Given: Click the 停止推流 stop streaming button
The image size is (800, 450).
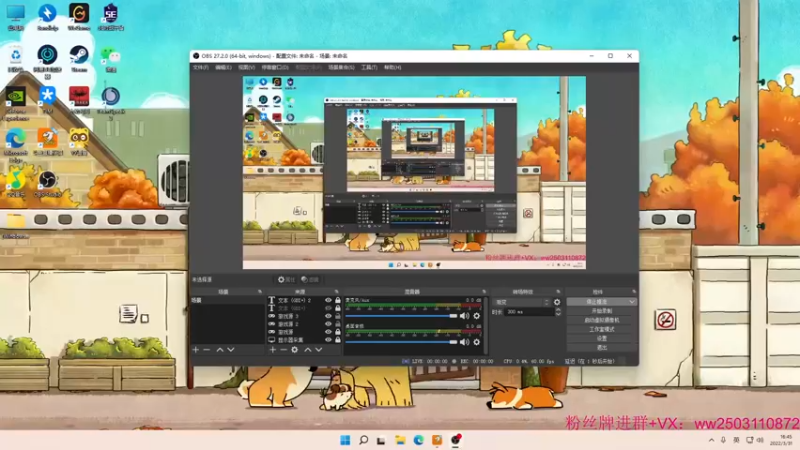Looking at the screenshot, I should coord(597,302).
